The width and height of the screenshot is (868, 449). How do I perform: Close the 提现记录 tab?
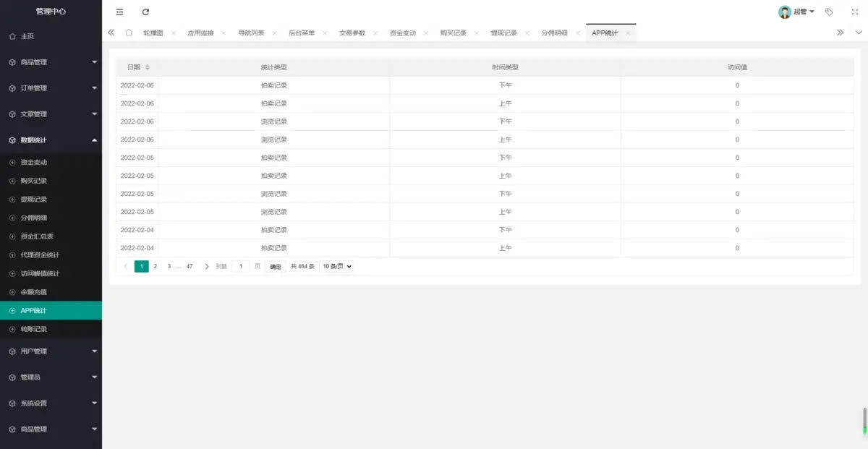coord(527,33)
